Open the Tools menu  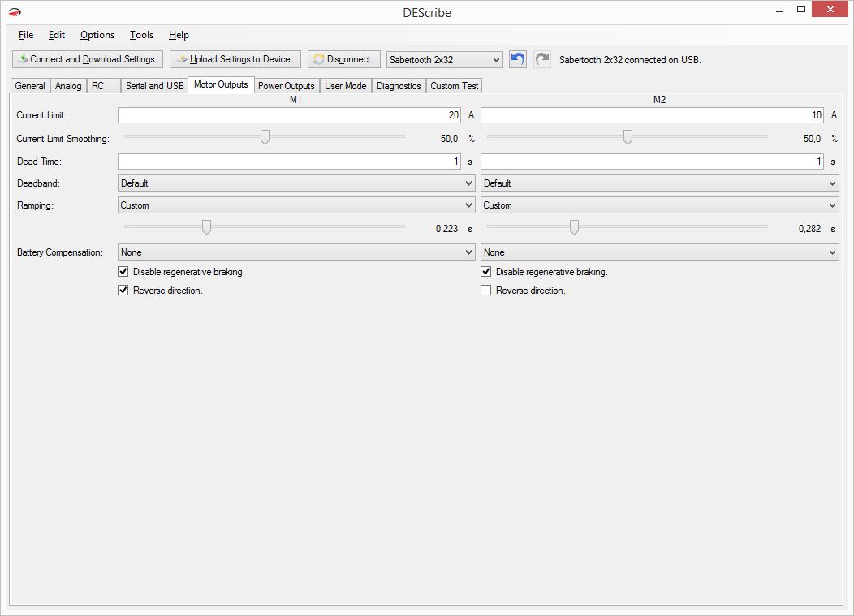[x=141, y=35]
